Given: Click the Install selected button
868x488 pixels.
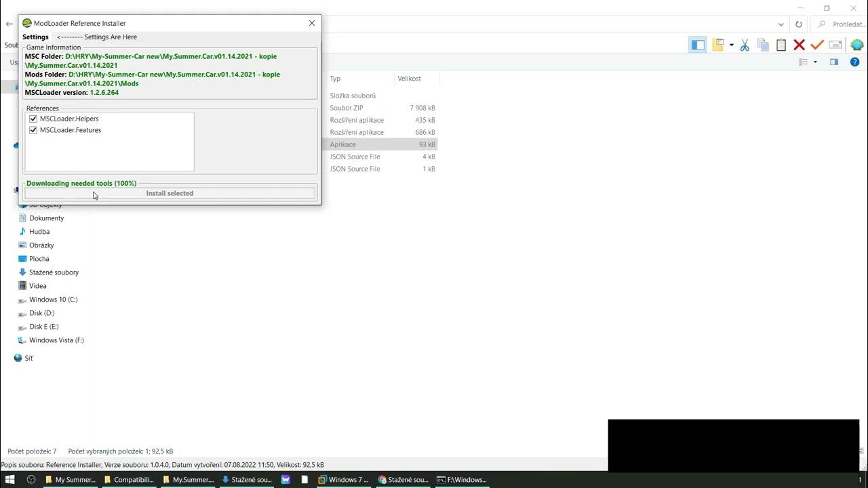Looking at the screenshot, I should (x=170, y=193).
